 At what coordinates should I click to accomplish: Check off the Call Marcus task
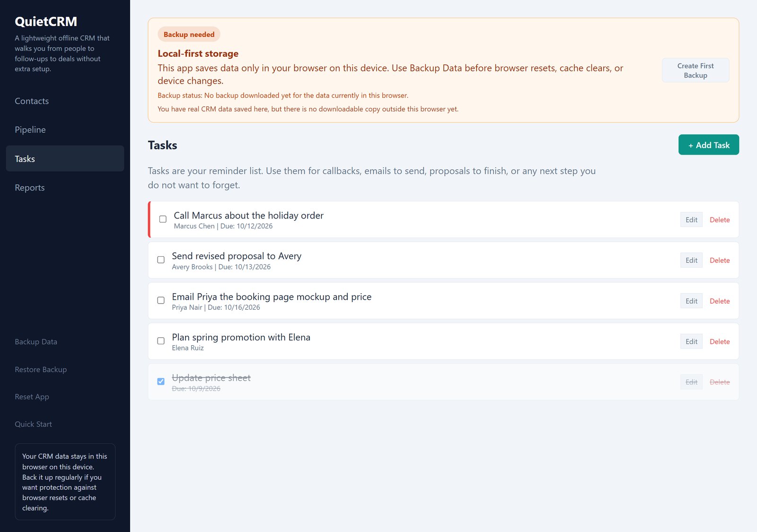tap(163, 219)
